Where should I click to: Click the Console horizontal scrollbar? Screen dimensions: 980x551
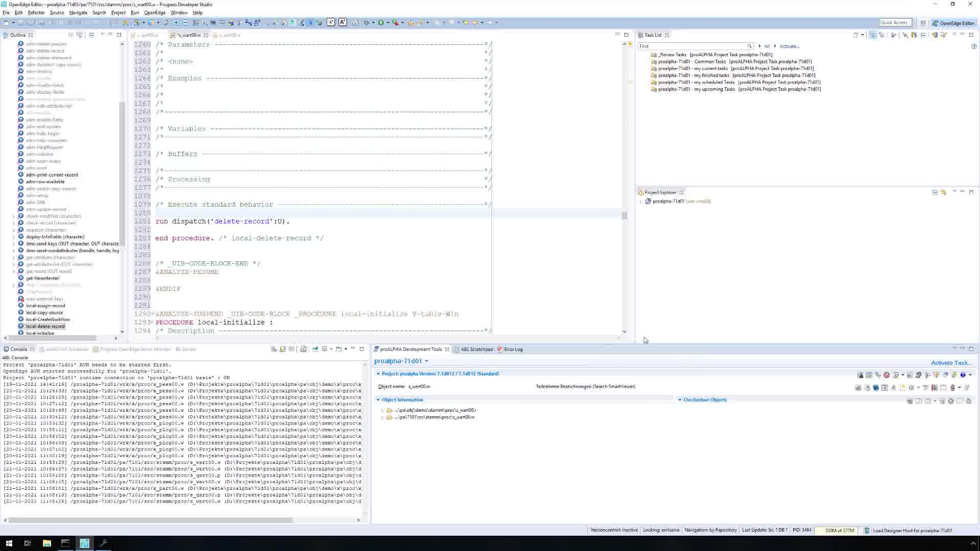[x=151, y=520]
